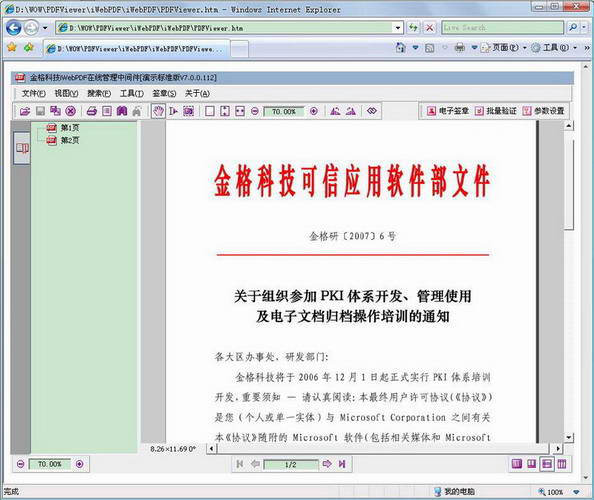The image size is (594, 500).
Task: Switch to single page layout icon
Action: pyautogui.click(x=517, y=464)
